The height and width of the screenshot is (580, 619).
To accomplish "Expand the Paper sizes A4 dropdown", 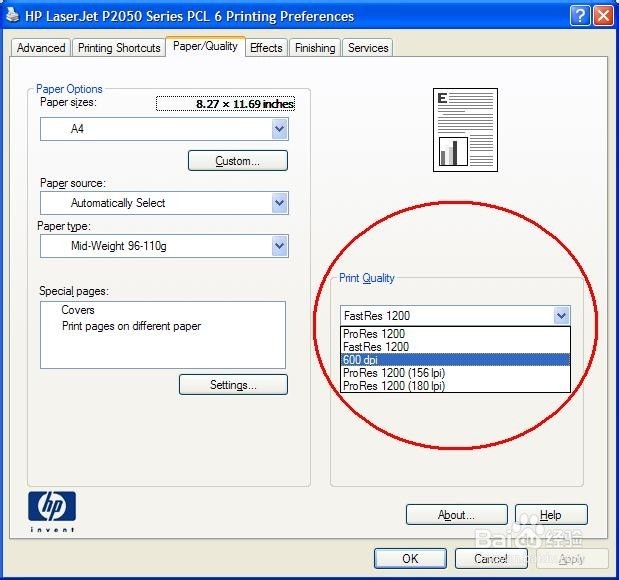I will (x=279, y=129).
